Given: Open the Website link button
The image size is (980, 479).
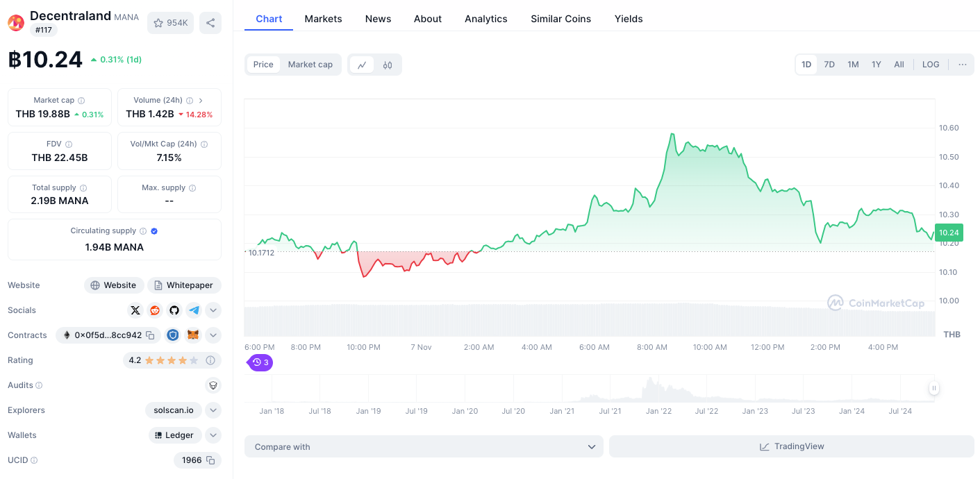Looking at the screenshot, I should [114, 285].
